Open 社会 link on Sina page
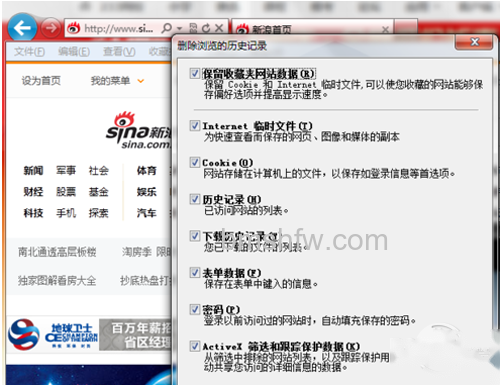The height and width of the screenshot is (385, 500). pos(99,171)
